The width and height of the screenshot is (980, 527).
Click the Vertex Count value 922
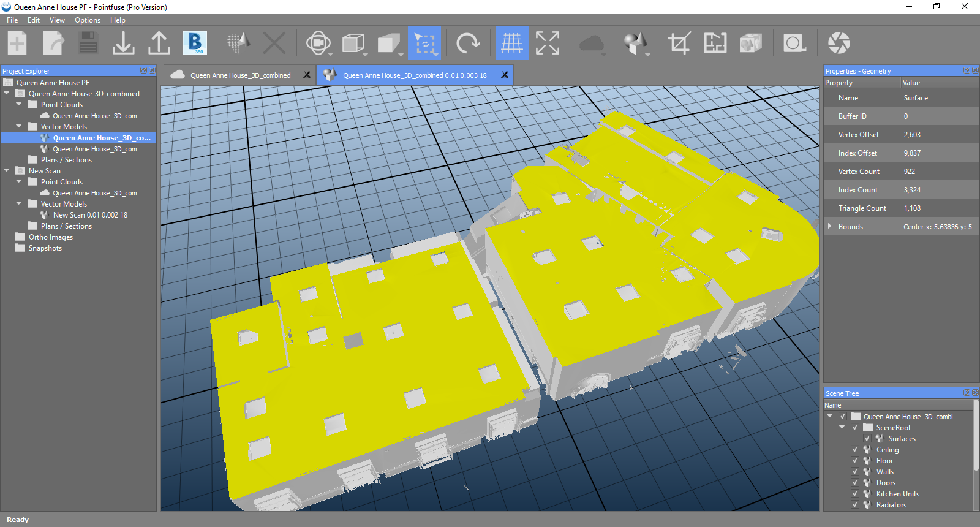tap(910, 172)
